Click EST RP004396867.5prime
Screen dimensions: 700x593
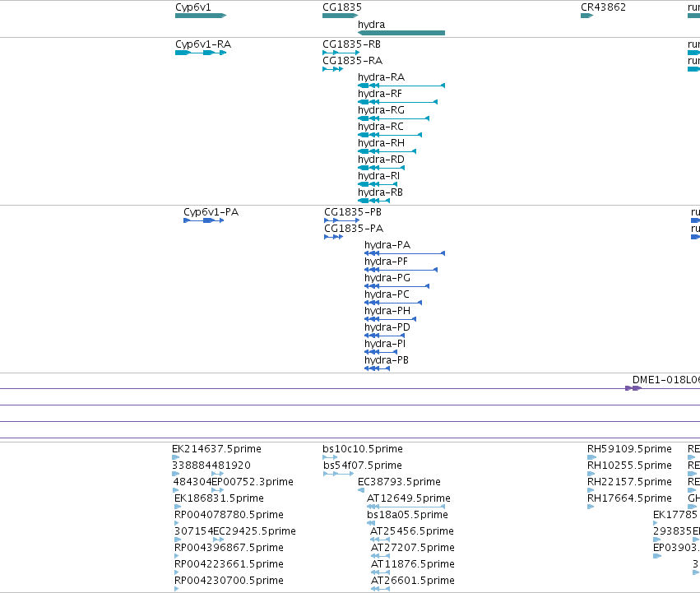tap(176, 556)
